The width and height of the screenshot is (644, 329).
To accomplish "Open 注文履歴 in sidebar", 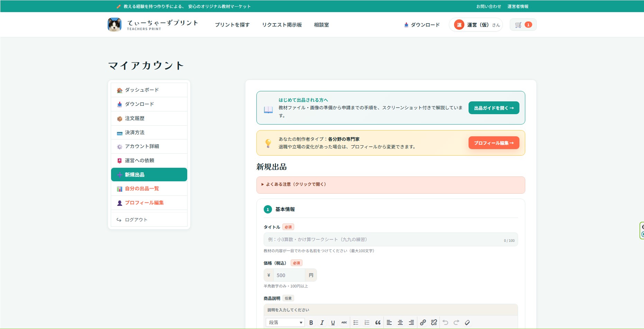I will click(x=149, y=118).
